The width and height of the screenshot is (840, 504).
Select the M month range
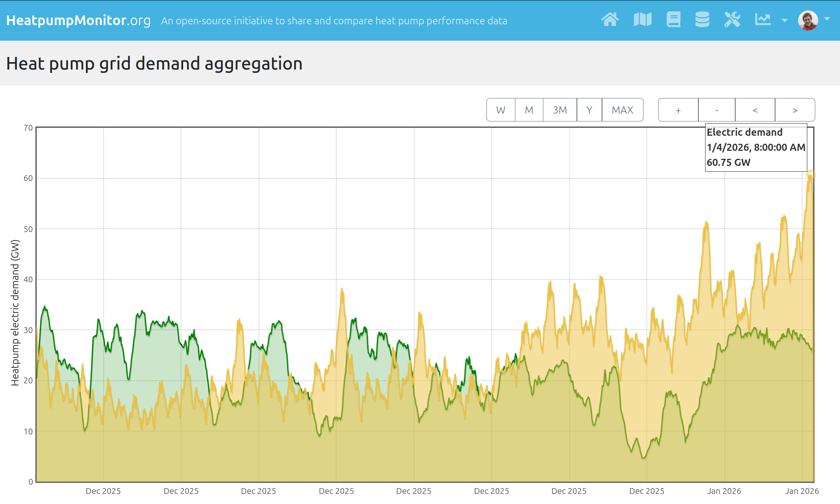coord(529,110)
